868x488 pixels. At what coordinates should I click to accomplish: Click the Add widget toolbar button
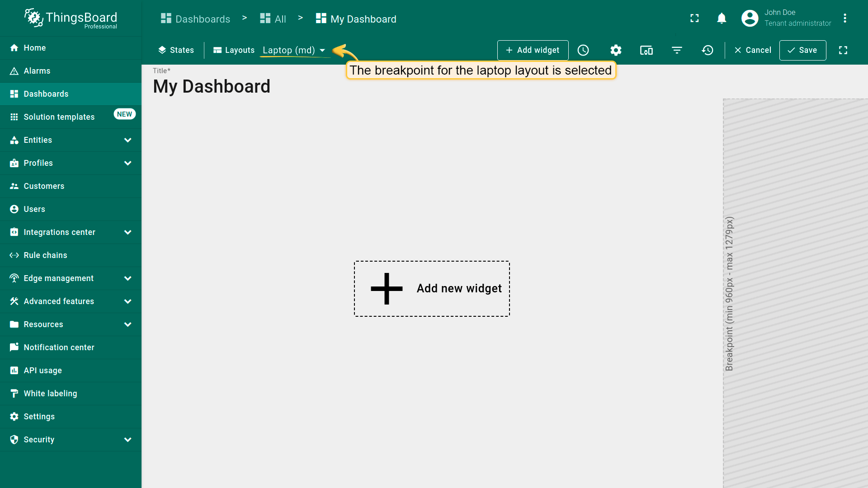point(533,50)
